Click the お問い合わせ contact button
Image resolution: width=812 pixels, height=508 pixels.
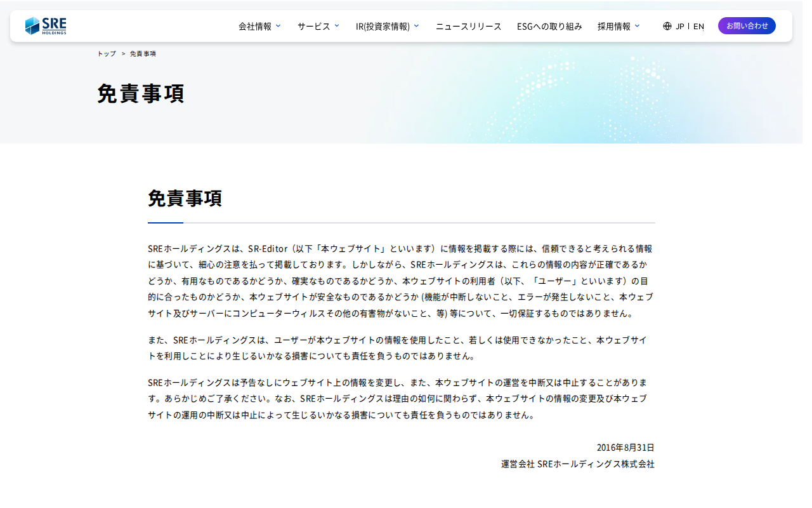click(x=747, y=26)
